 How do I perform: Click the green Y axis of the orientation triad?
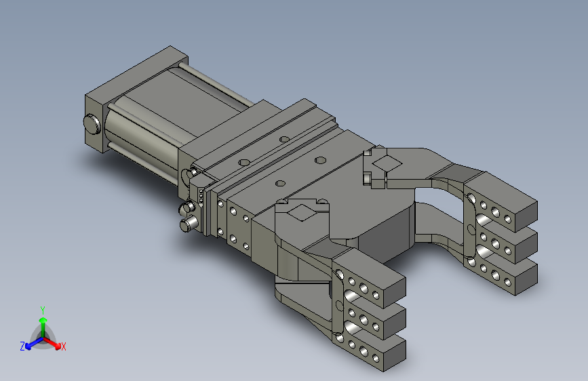coord(43,327)
